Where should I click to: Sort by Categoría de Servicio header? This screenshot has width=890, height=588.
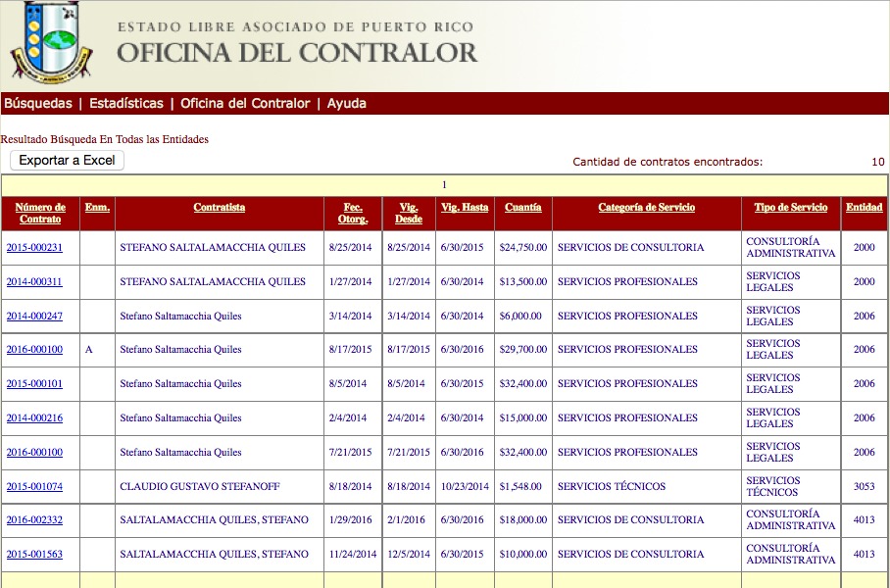pyautogui.click(x=647, y=207)
